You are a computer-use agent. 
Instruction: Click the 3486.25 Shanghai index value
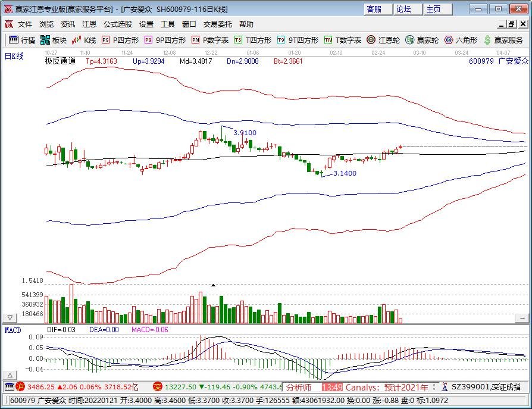(x=40, y=387)
